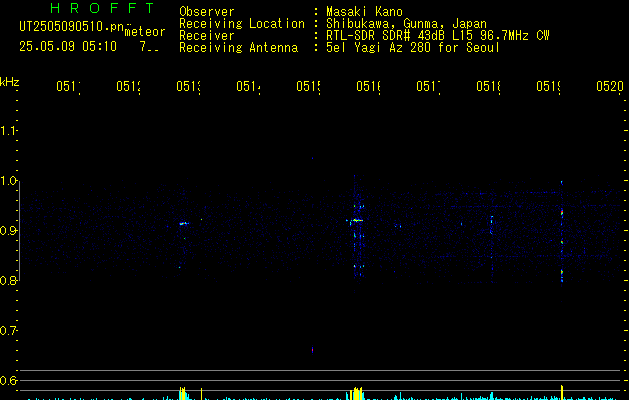Click the yellow intensity peak below 0516
This screenshot has height=400, width=629.
tap(355, 394)
